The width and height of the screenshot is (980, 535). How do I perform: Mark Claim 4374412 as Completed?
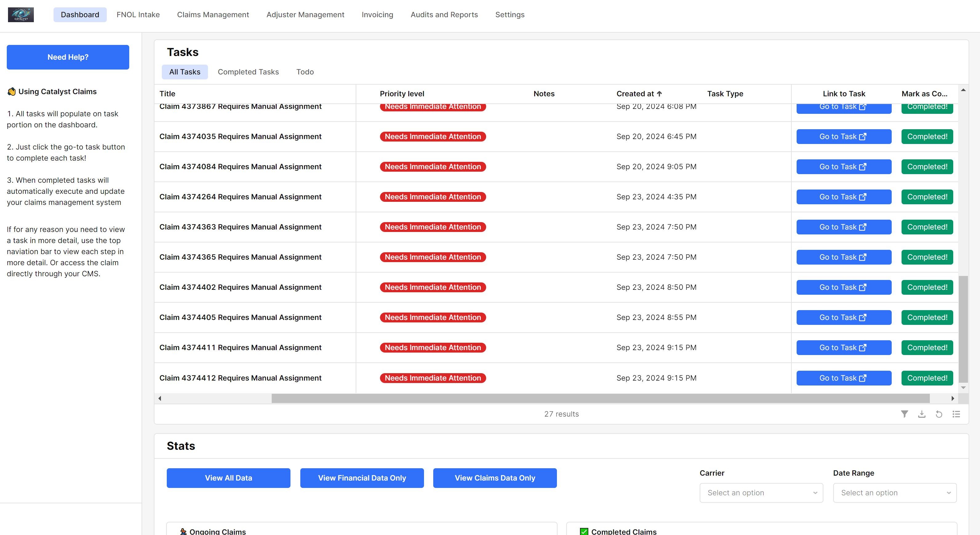coord(927,378)
